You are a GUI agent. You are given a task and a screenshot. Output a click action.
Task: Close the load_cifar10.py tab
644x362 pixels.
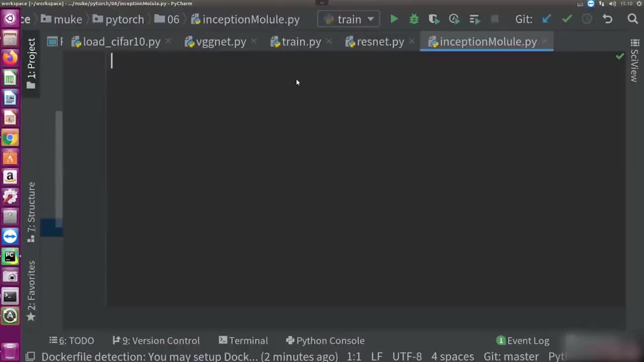168,42
